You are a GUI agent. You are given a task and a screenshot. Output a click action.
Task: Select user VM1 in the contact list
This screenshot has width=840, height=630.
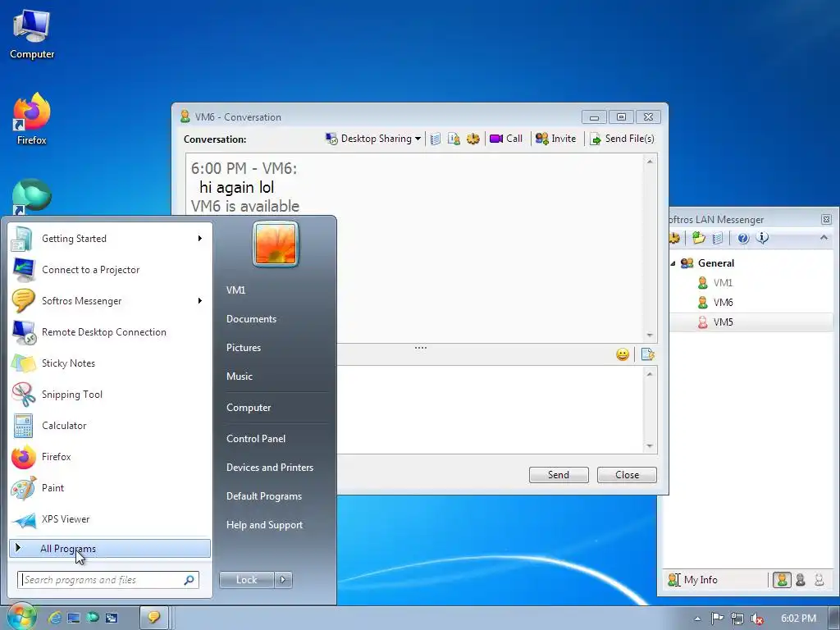(x=723, y=283)
